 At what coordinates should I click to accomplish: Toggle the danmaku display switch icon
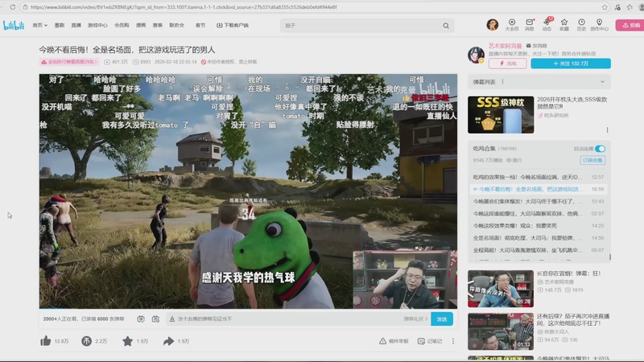point(141,319)
